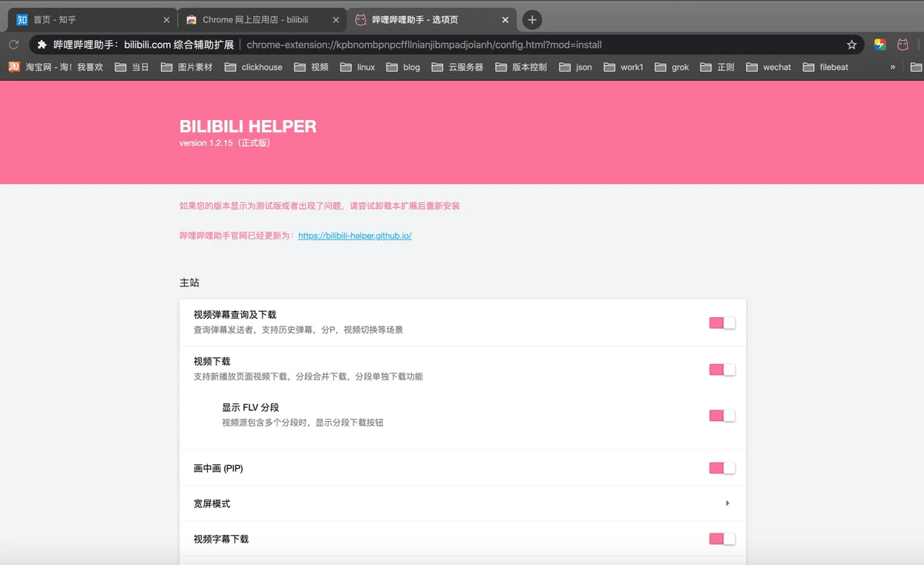Screen dimensions: 924x565
Task: Click 视频弹幕查询及下载 label
Action: tap(235, 315)
